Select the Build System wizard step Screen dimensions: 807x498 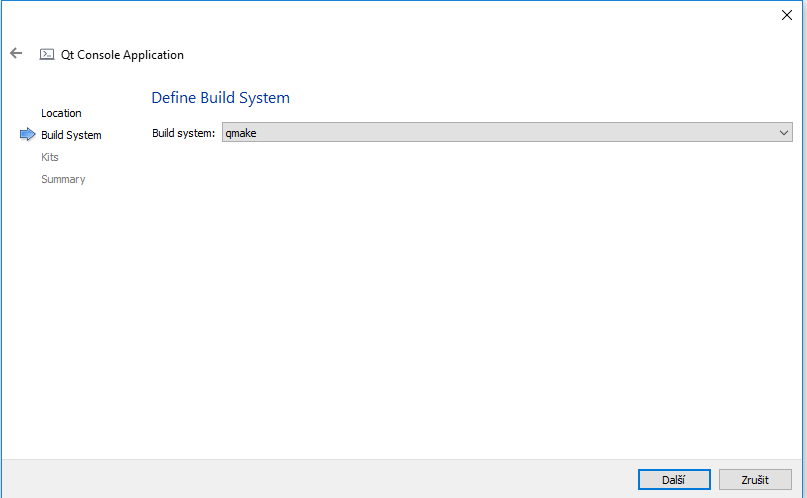pyautogui.click(x=71, y=135)
